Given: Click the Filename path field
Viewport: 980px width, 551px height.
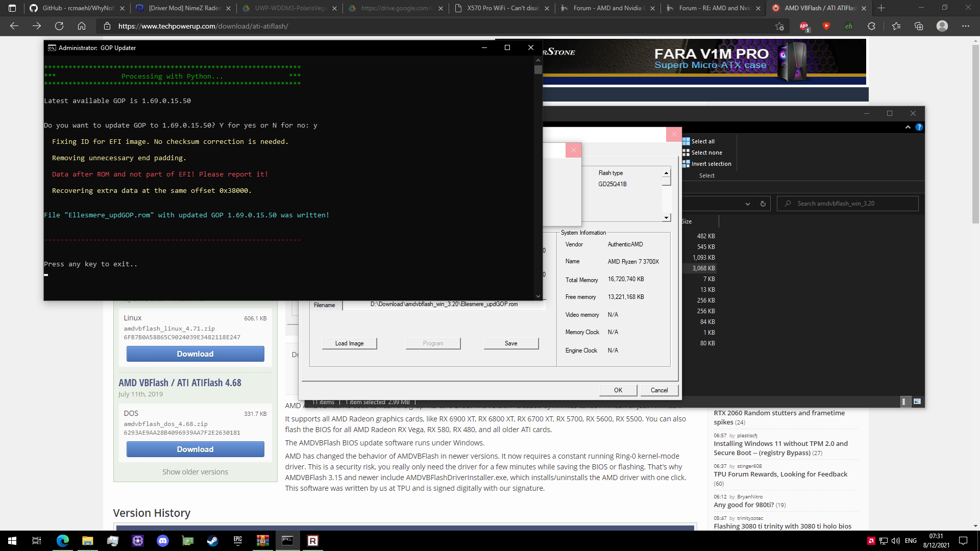Looking at the screenshot, I should (x=444, y=304).
